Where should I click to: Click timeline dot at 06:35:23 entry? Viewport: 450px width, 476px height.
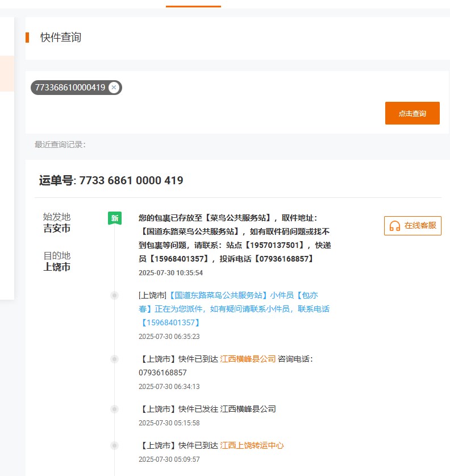click(114, 295)
